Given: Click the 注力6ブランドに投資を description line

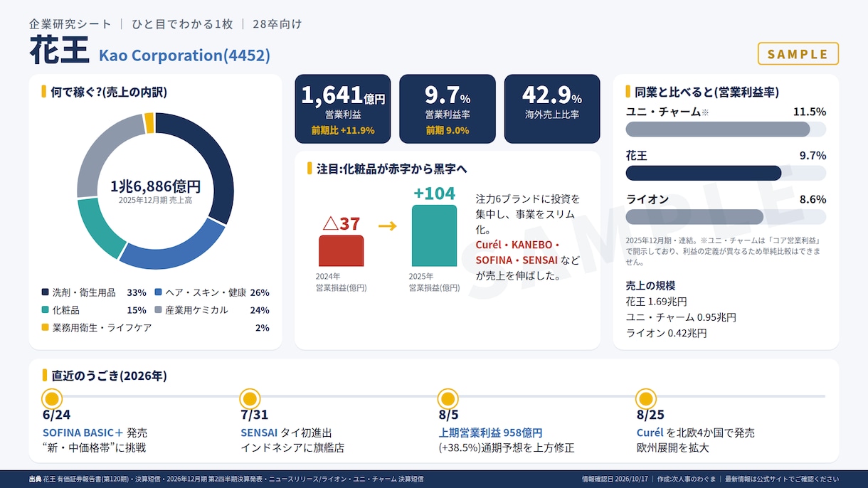Looking at the screenshot, I should pos(528,198).
